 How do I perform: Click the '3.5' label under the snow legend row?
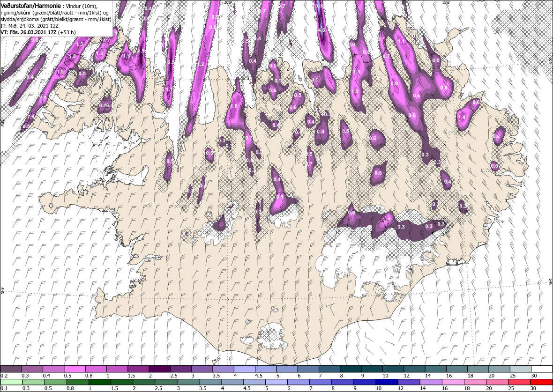click(x=216, y=376)
